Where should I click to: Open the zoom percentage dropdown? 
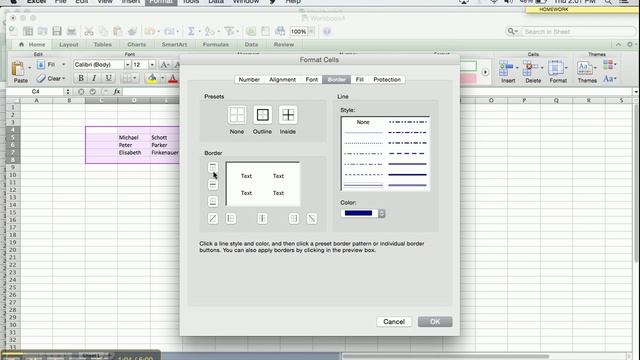click(311, 31)
